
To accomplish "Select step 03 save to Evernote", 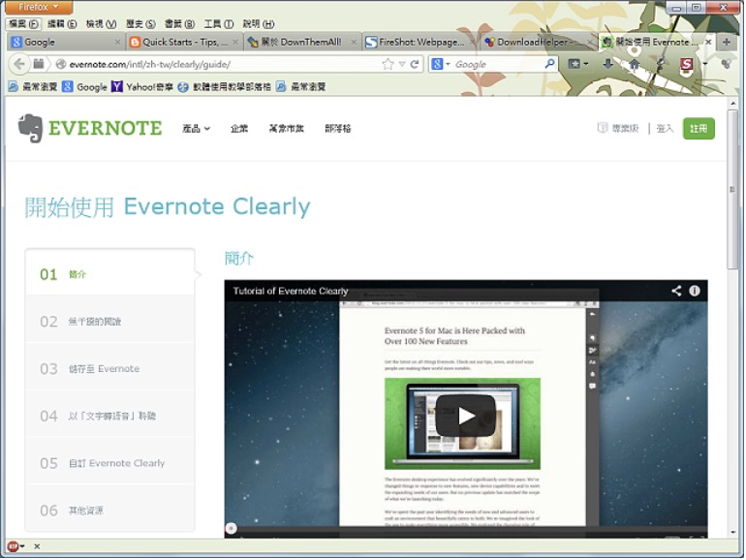I will 109,368.
